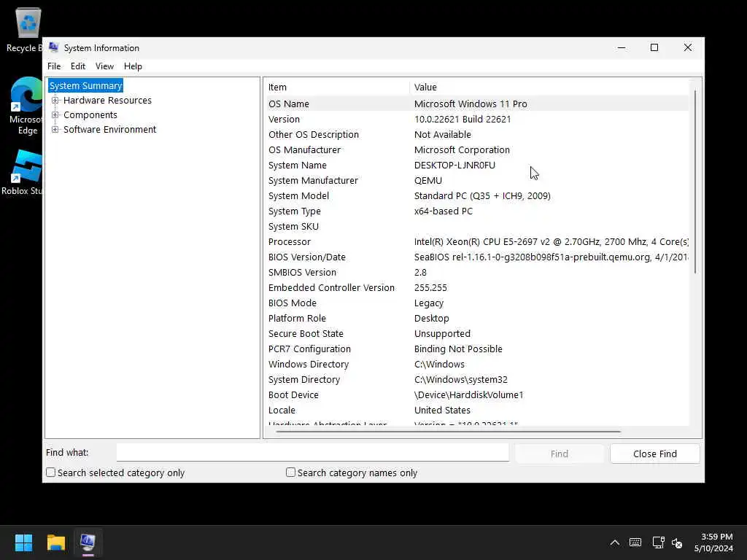This screenshot has height=560, width=747.
Task: Select the Roblox Studio desktop shortcut
Action: pyautogui.click(x=23, y=172)
